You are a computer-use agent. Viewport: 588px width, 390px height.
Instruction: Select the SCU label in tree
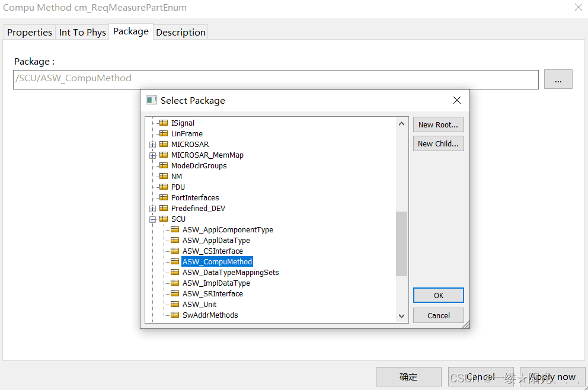(x=178, y=219)
